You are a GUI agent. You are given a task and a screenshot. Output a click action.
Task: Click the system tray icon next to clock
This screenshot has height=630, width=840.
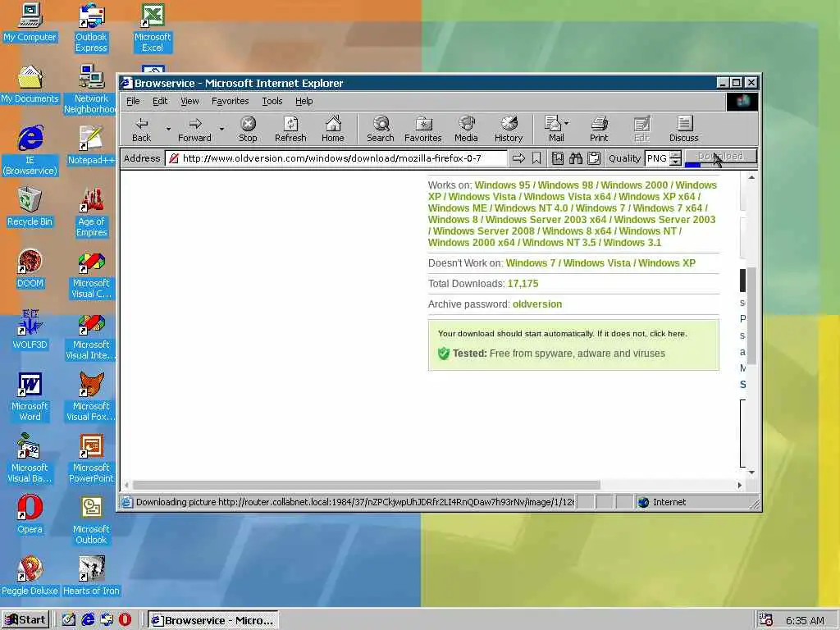tap(765, 620)
